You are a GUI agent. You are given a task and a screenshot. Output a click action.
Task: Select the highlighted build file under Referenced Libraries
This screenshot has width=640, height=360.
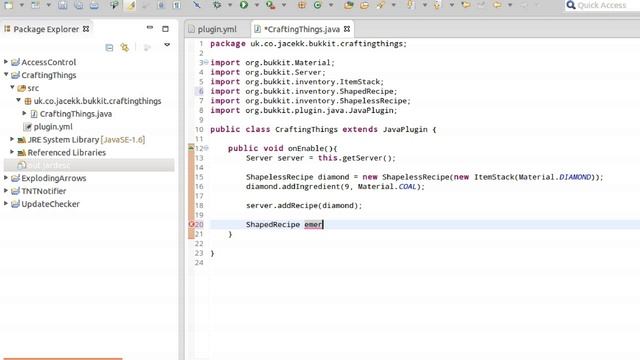tap(89, 165)
